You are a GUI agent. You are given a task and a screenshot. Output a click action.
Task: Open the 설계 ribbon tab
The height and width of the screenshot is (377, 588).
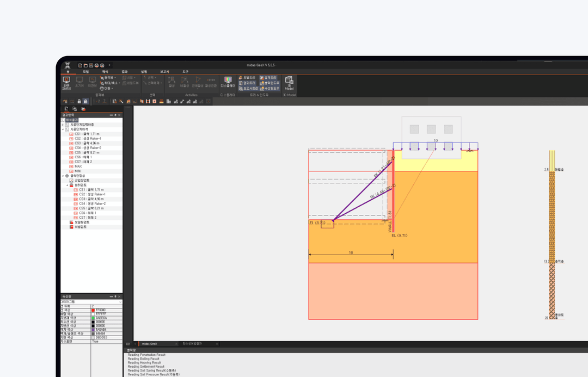[x=144, y=72]
